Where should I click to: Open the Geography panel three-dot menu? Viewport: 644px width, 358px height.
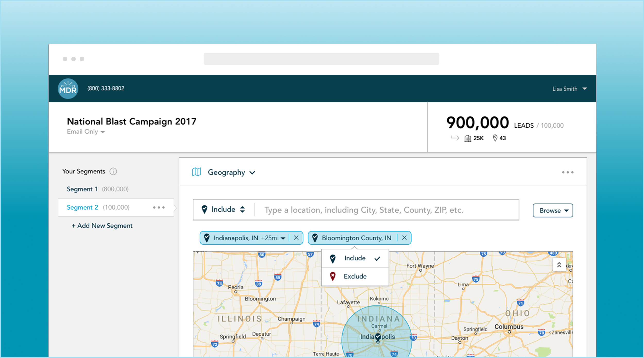tap(567, 172)
